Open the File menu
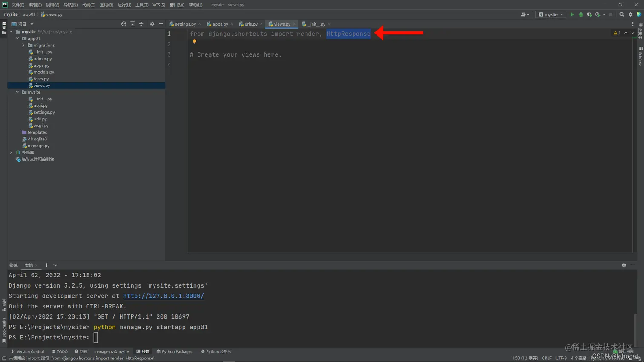The height and width of the screenshot is (362, 644). (18, 5)
